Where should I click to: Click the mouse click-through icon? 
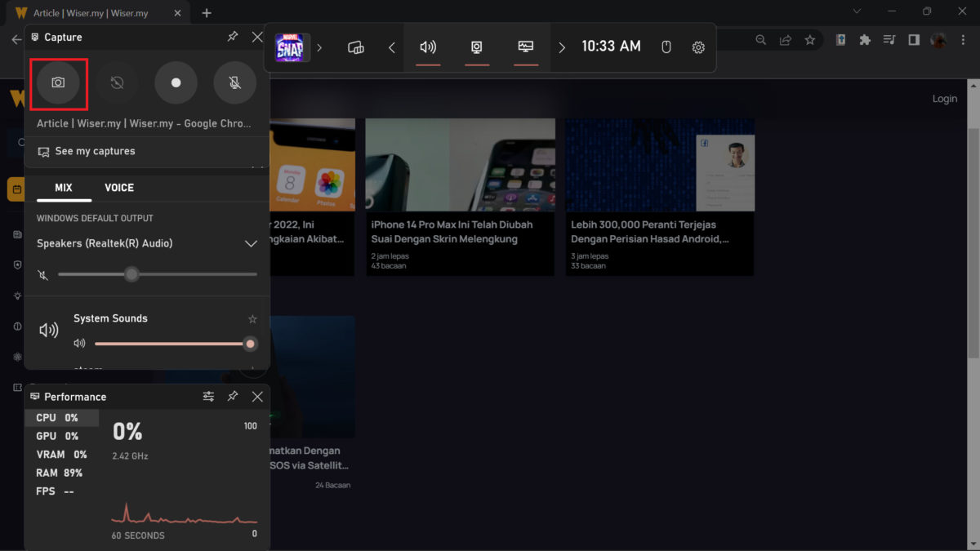click(x=666, y=47)
